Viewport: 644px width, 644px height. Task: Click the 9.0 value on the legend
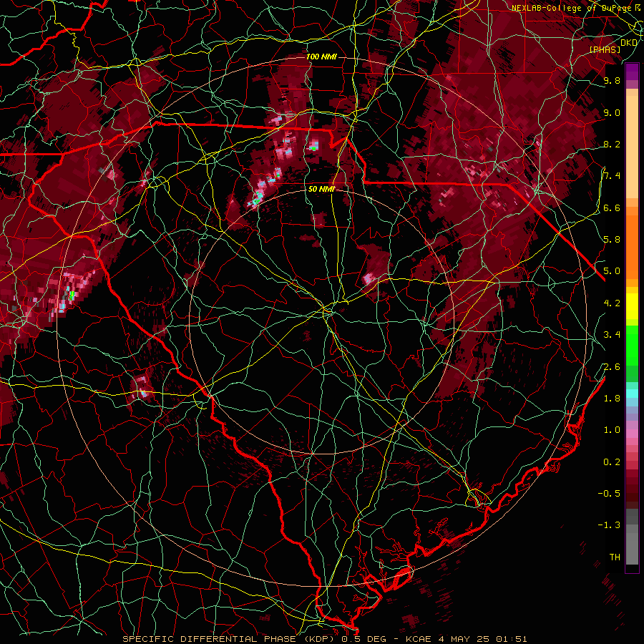coord(612,112)
